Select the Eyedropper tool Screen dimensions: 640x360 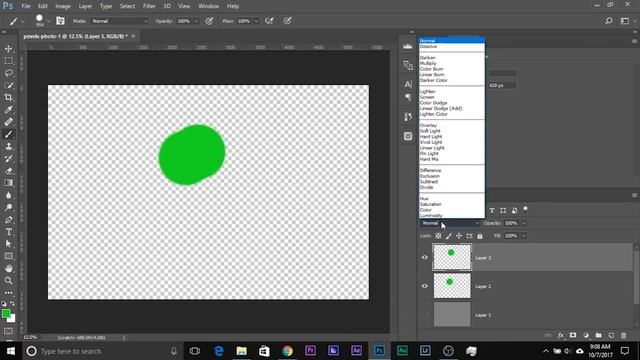pos(8,109)
